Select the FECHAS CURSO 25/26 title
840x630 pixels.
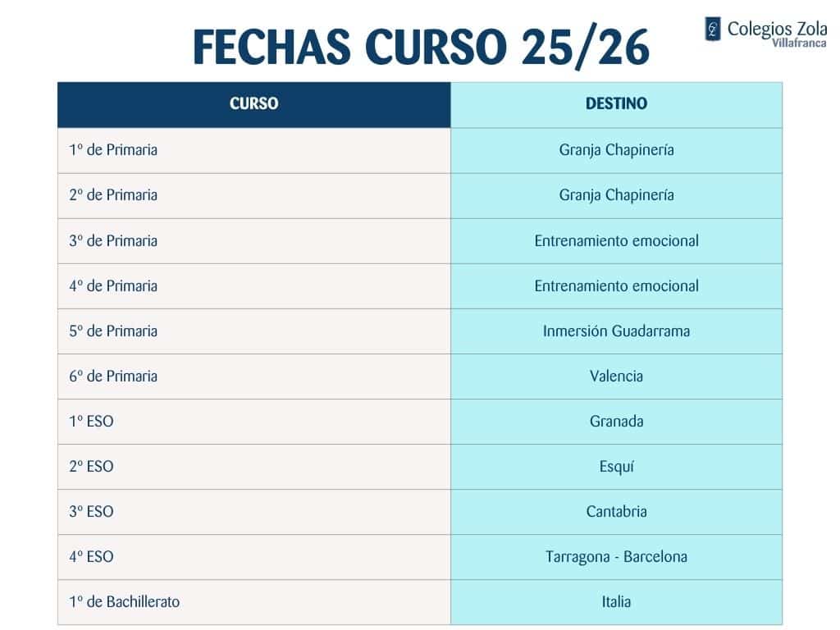click(421, 48)
